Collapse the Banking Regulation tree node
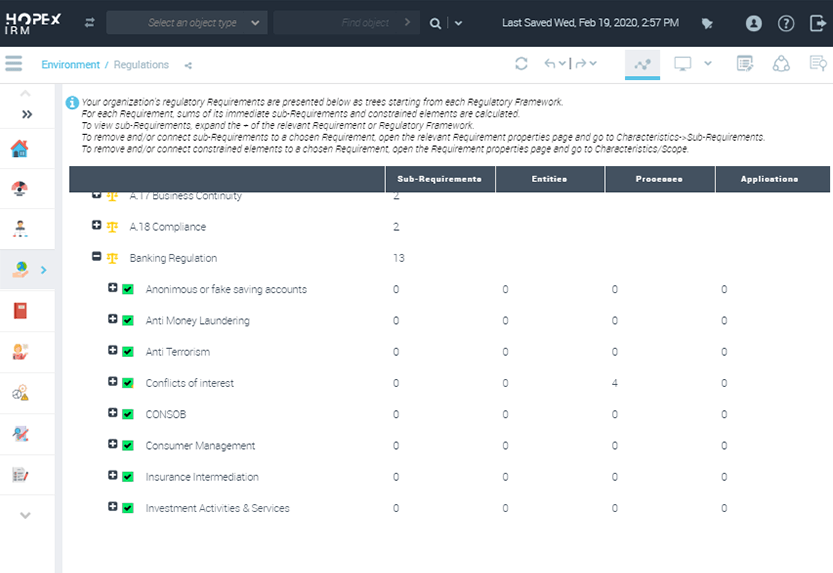 tap(96, 256)
